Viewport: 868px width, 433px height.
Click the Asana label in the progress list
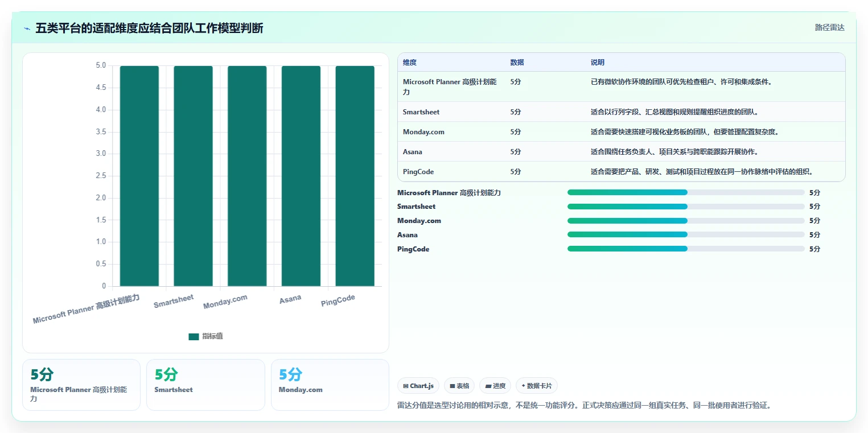coord(408,235)
